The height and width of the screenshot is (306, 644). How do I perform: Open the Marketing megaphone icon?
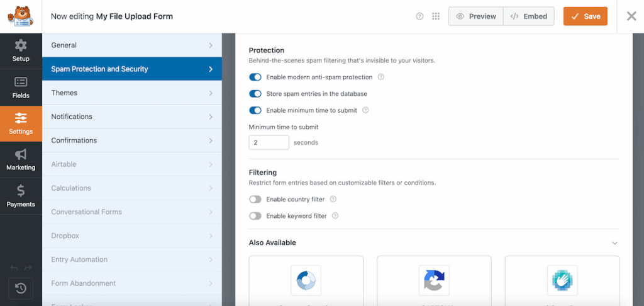21,154
